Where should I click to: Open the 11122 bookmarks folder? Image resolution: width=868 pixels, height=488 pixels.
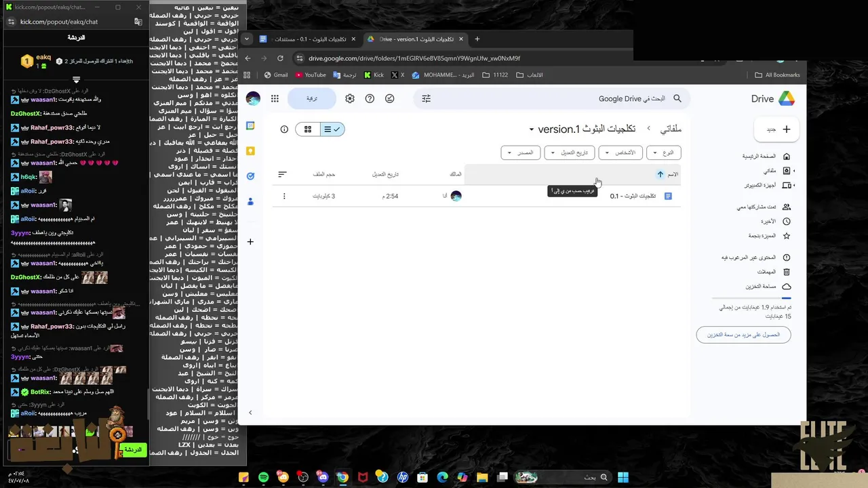click(x=495, y=75)
